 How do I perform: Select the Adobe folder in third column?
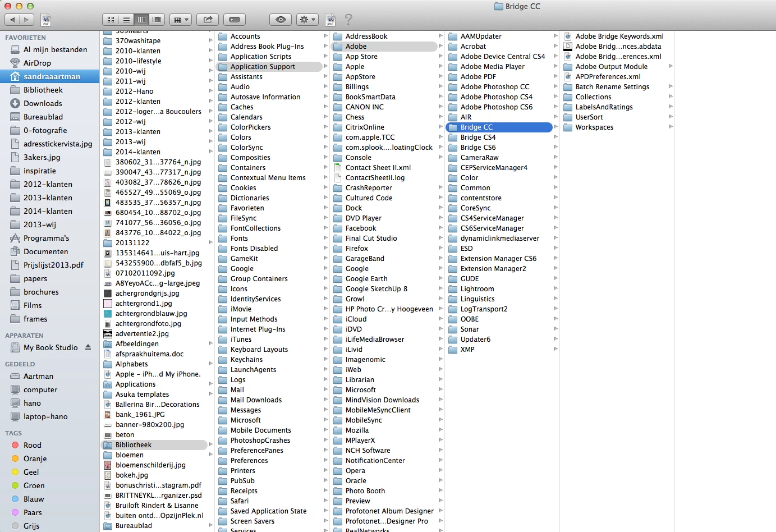pyautogui.click(x=384, y=46)
